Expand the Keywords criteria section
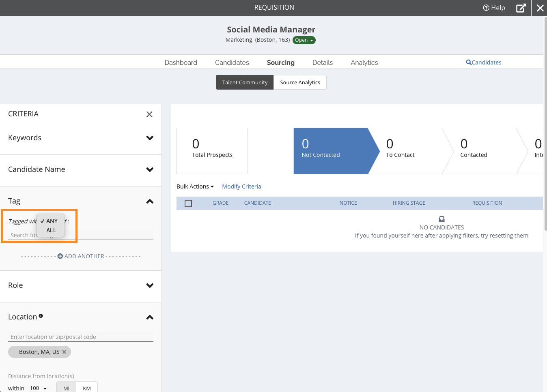 [150, 138]
